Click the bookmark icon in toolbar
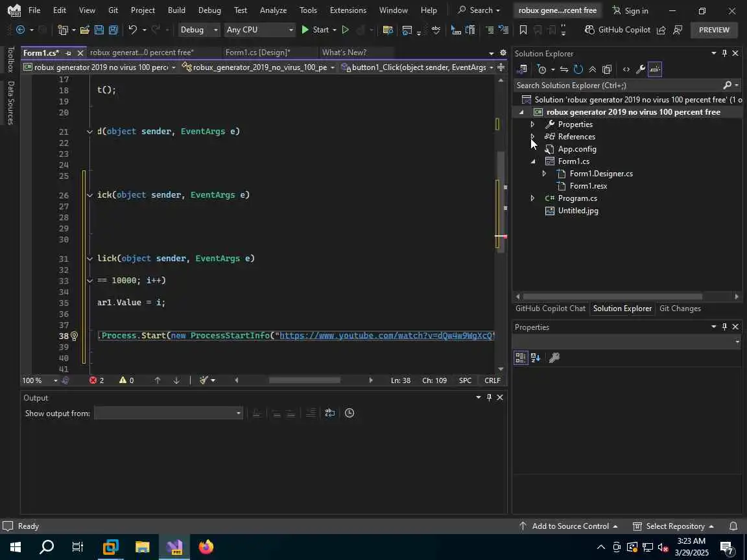747x560 pixels. [x=523, y=30]
